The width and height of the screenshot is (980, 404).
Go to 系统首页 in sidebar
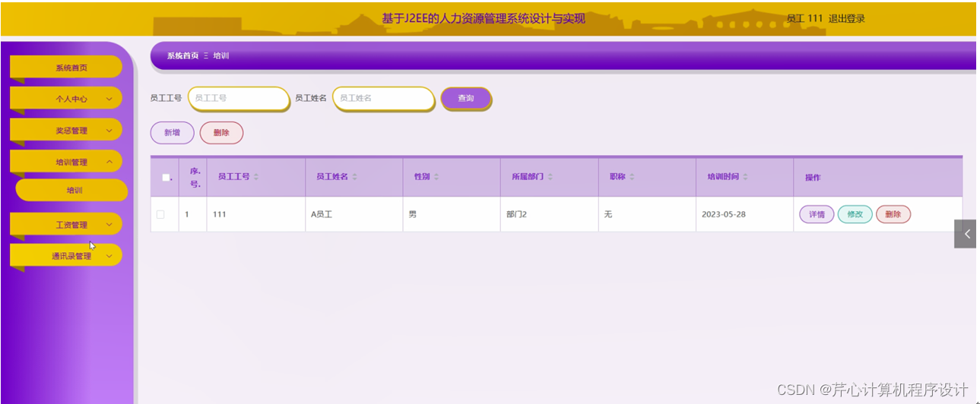click(x=66, y=68)
